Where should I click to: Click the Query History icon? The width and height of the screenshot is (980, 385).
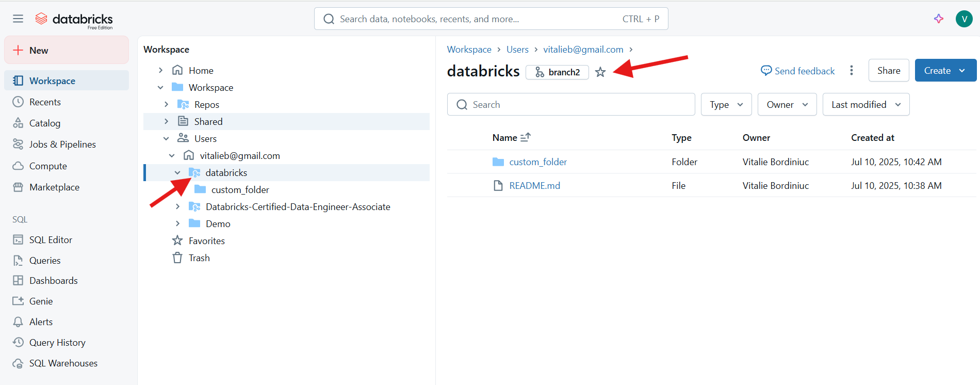point(18,342)
